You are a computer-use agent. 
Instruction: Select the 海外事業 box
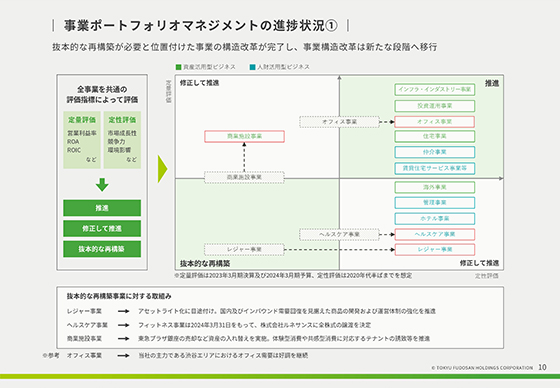[x=435, y=187]
